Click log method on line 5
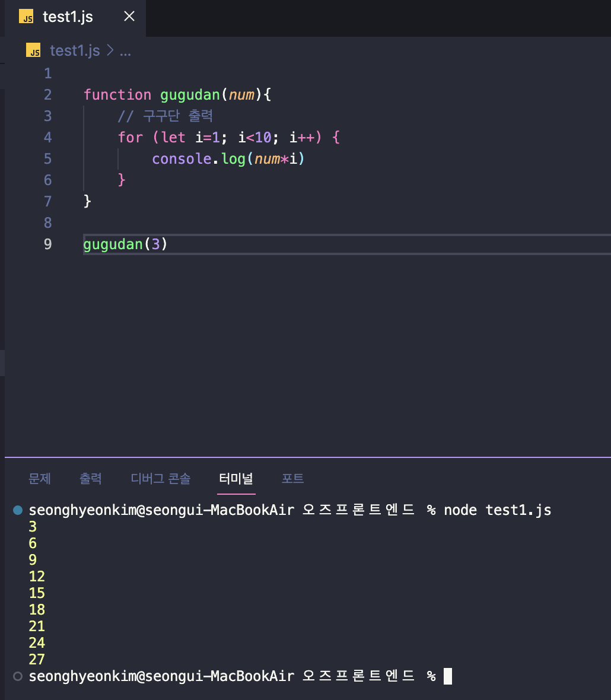The width and height of the screenshot is (611, 700). 233,160
